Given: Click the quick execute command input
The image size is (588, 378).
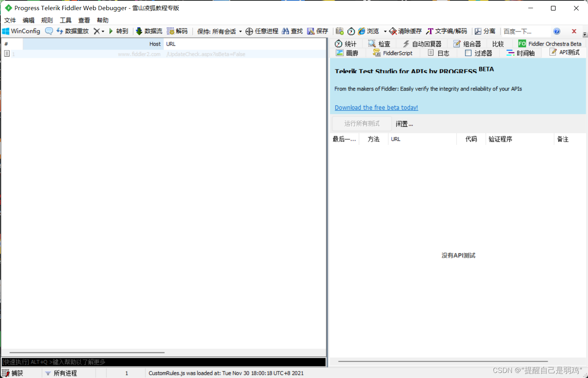Looking at the screenshot, I should (164, 362).
